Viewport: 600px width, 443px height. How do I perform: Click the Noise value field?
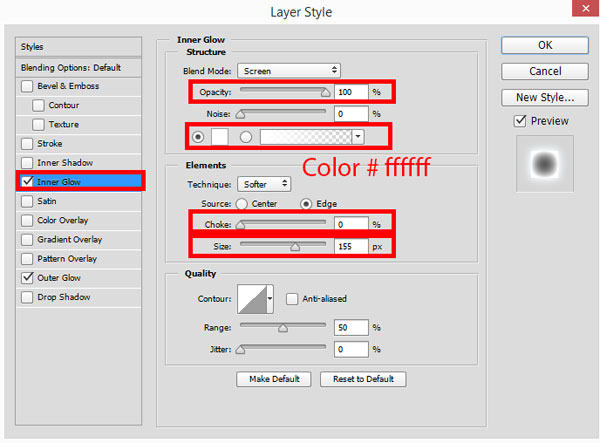coord(351,114)
